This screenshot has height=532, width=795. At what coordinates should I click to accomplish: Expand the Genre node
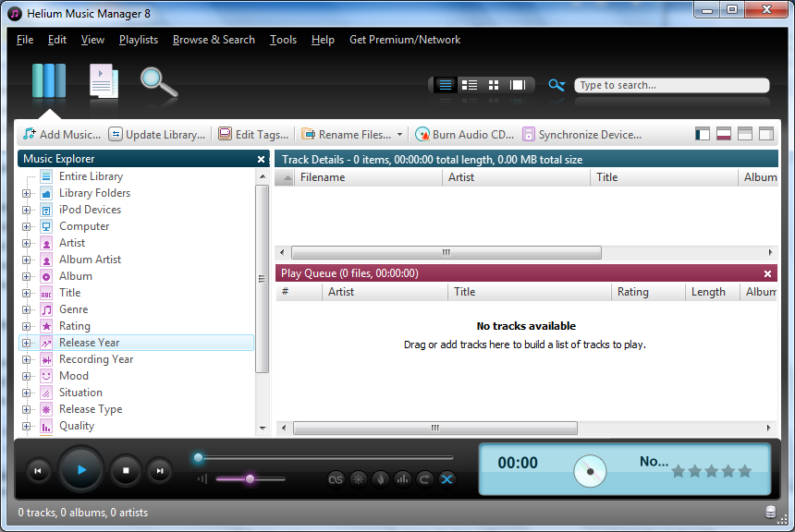tap(27, 309)
